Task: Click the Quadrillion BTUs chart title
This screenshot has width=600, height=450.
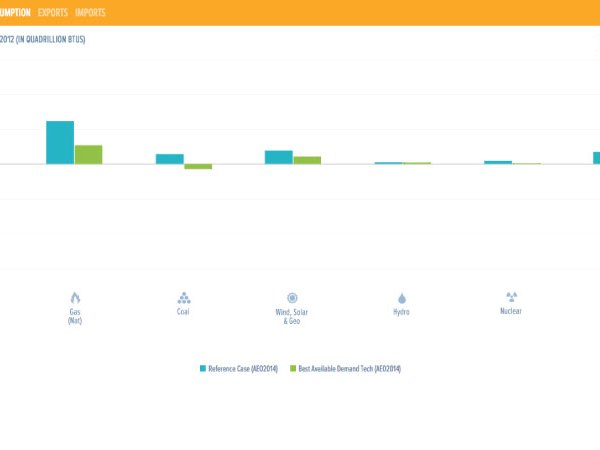Action: [42, 39]
